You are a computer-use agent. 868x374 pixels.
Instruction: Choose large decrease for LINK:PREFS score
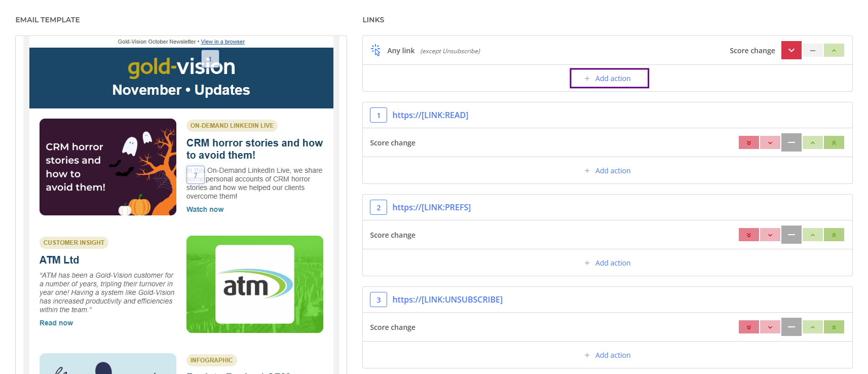[748, 235]
